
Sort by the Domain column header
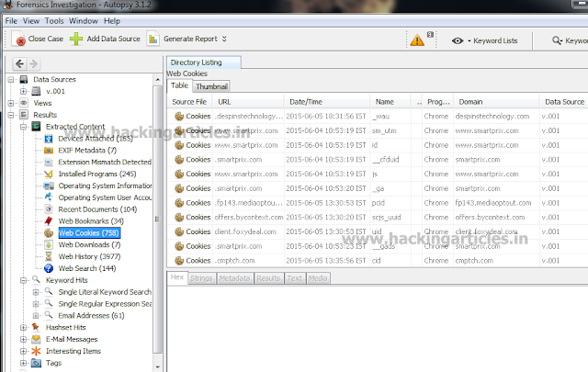(x=496, y=102)
